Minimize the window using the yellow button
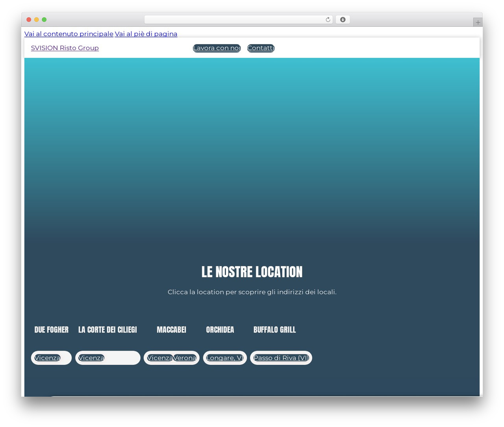This screenshot has width=504, height=427. point(36,20)
